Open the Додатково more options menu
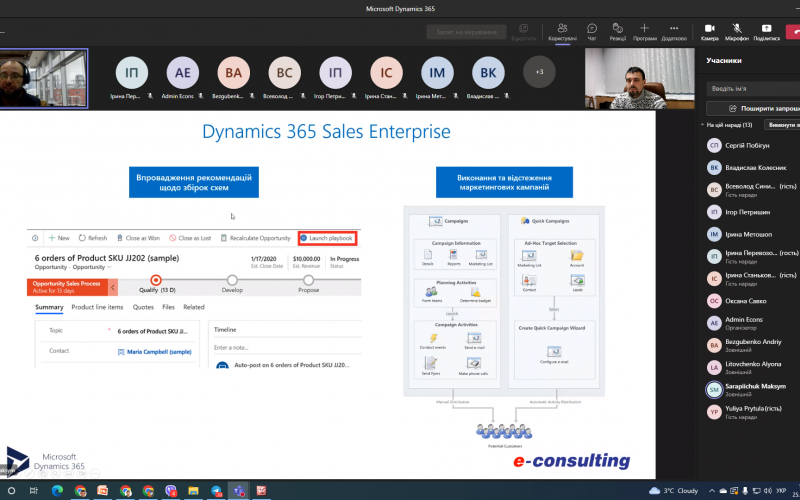Viewport: 800px width, 500px height. click(x=674, y=32)
